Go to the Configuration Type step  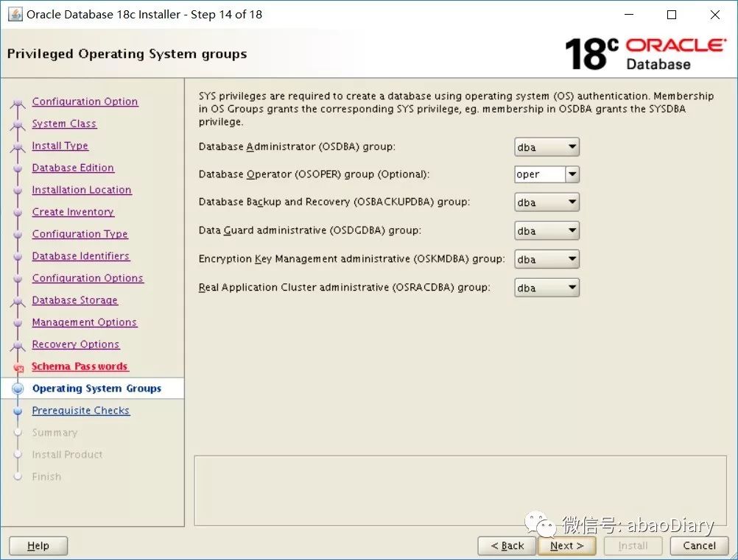80,234
